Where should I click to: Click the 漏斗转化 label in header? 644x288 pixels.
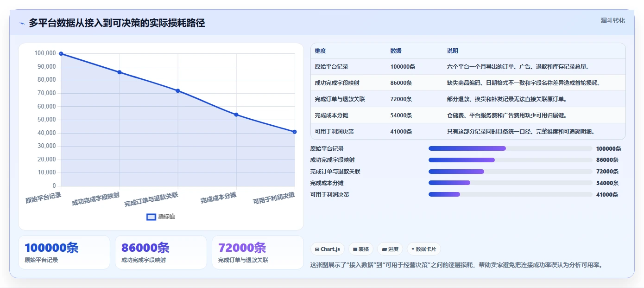coord(613,21)
